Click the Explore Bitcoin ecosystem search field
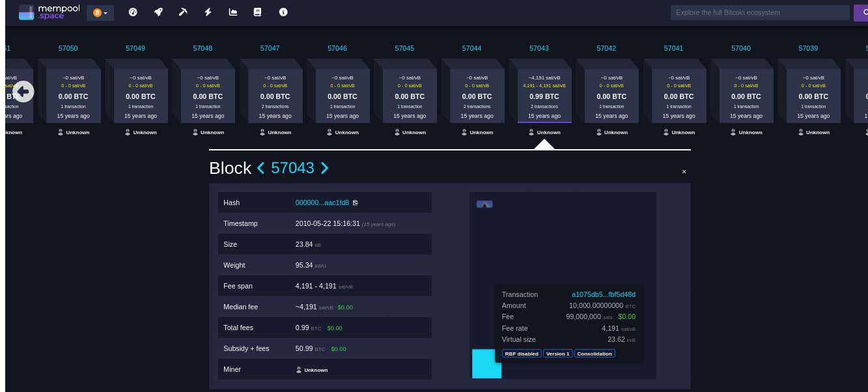Viewport: 868px width, 392px height. click(759, 12)
